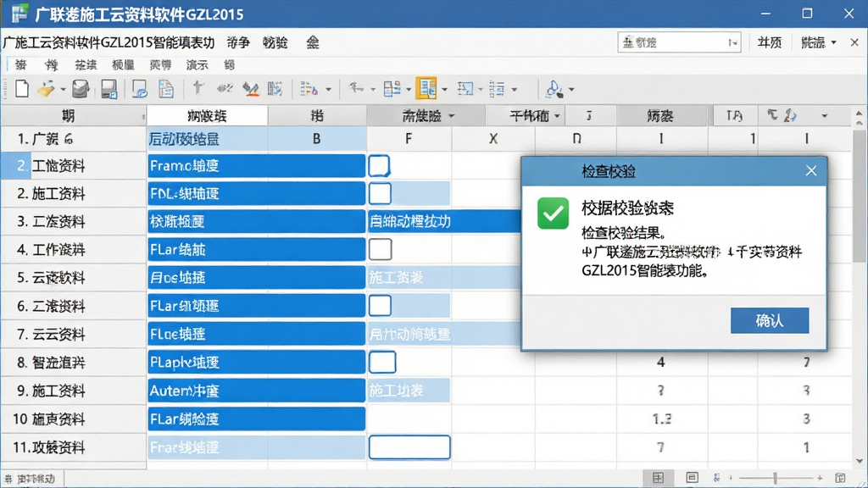Click the empty input box in row 11
Viewport: 868px width, 488px height.
tap(409, 447)
